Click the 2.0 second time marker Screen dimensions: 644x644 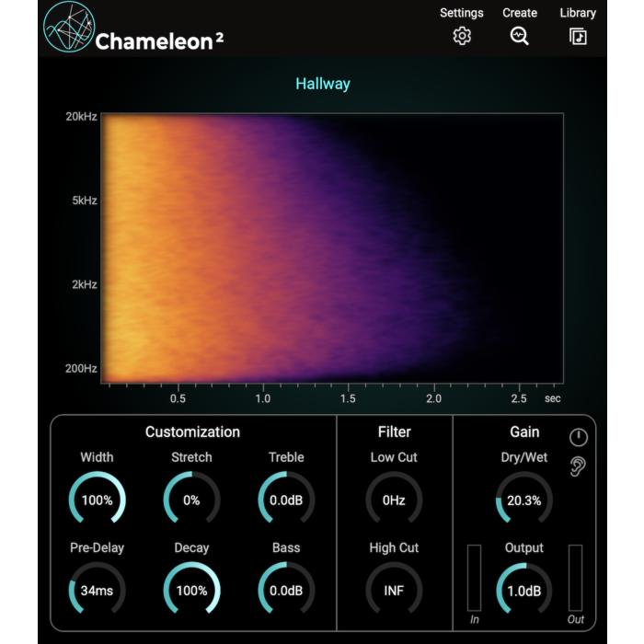433,398
